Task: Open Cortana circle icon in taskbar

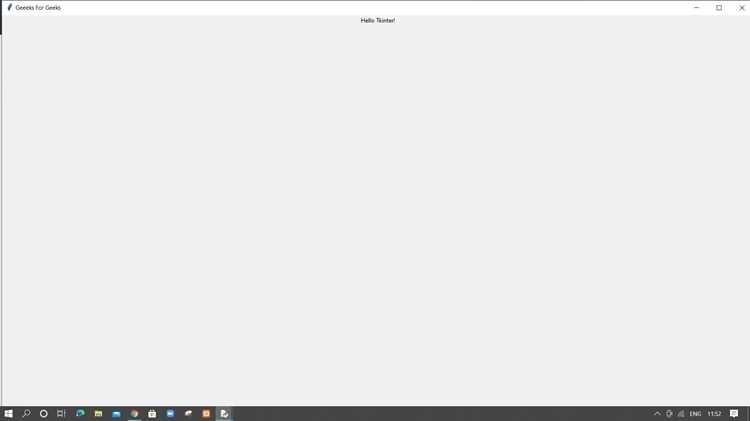Action: [x=44, y=413]
